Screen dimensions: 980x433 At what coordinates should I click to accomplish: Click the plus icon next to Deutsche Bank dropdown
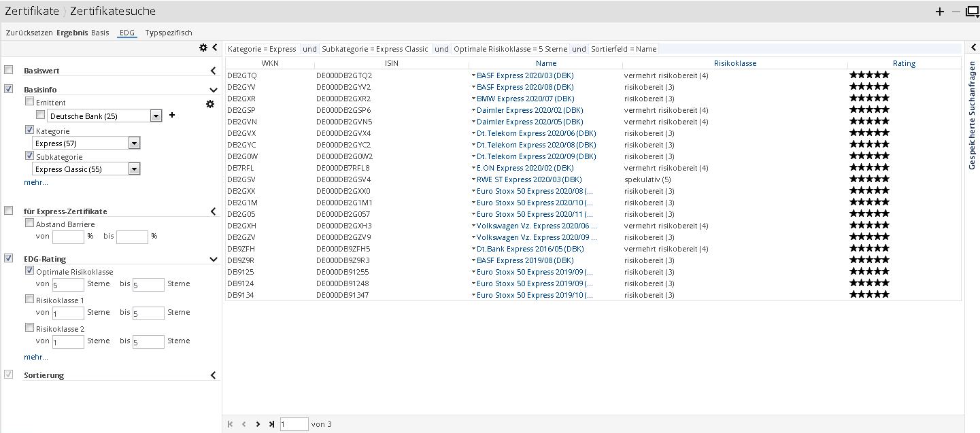172,116
